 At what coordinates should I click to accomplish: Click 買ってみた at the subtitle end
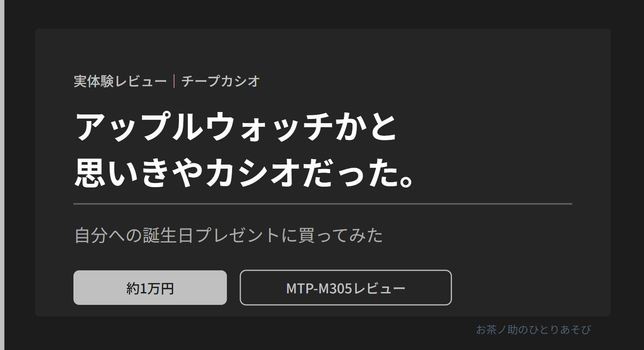tap(341, 236)
